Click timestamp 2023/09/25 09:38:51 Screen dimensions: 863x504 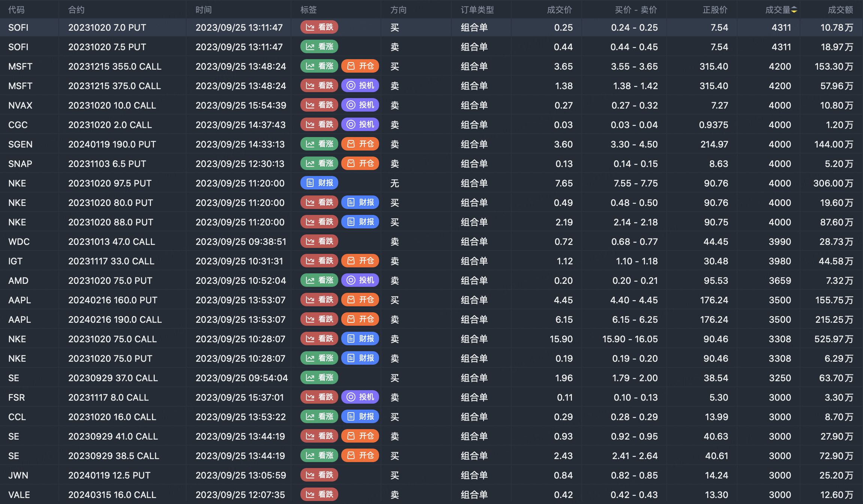pos(241,242)
